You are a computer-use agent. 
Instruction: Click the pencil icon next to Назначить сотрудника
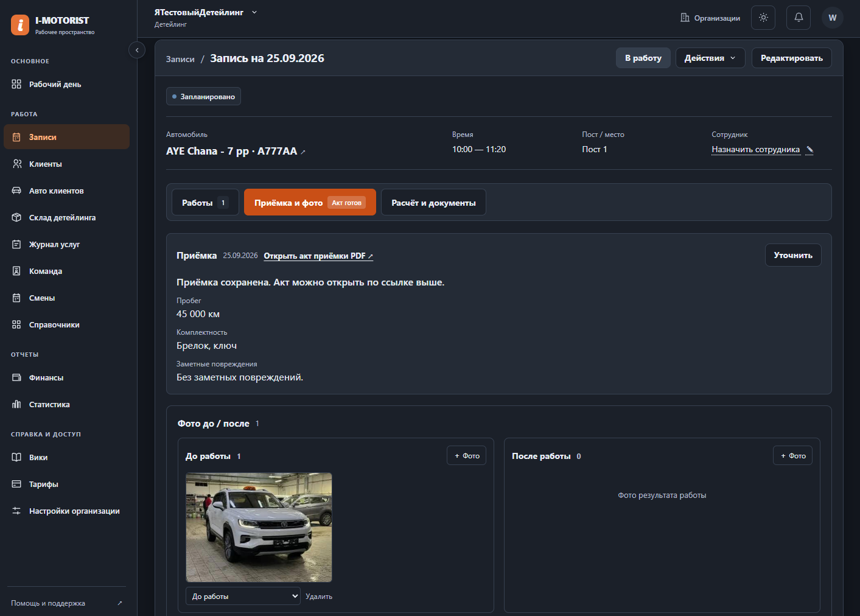point(809,150)
